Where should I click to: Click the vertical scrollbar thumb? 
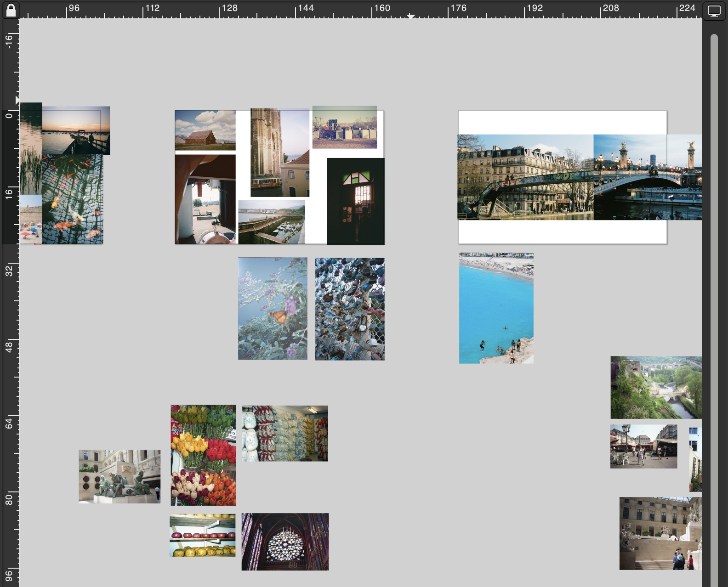(x=714, y=276)
